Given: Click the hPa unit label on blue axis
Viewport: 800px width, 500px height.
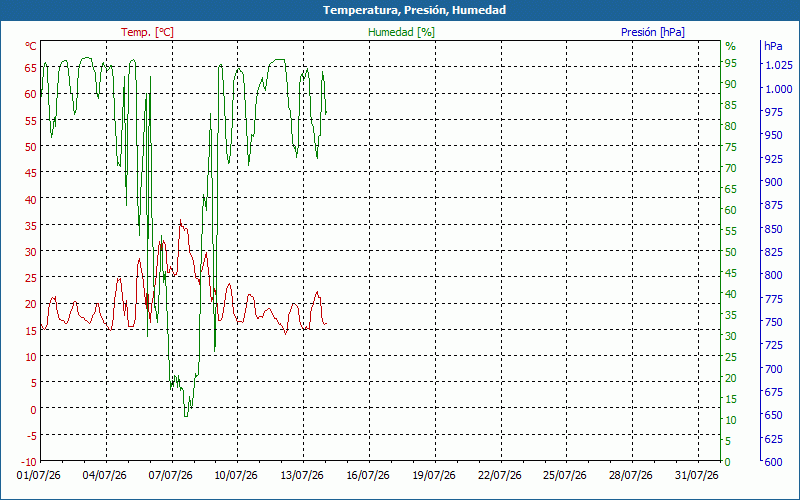Looking at the screenshot, I should (773, 46).
